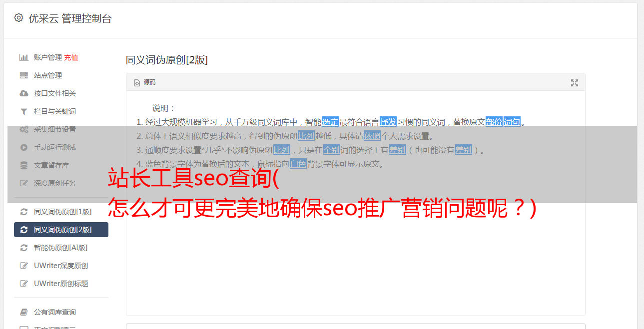
Task: Open the 账户管理 sidebar link
Action: 48,57
